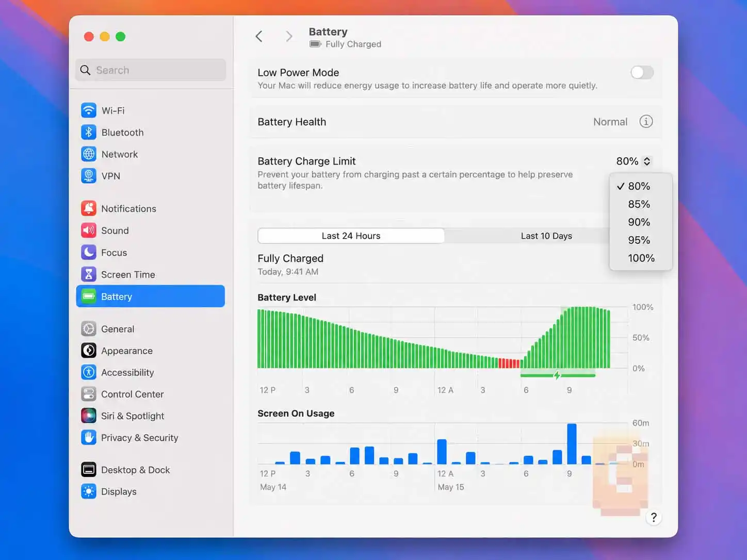Click the Screen Time hourglass icon

tap(89, 274)
